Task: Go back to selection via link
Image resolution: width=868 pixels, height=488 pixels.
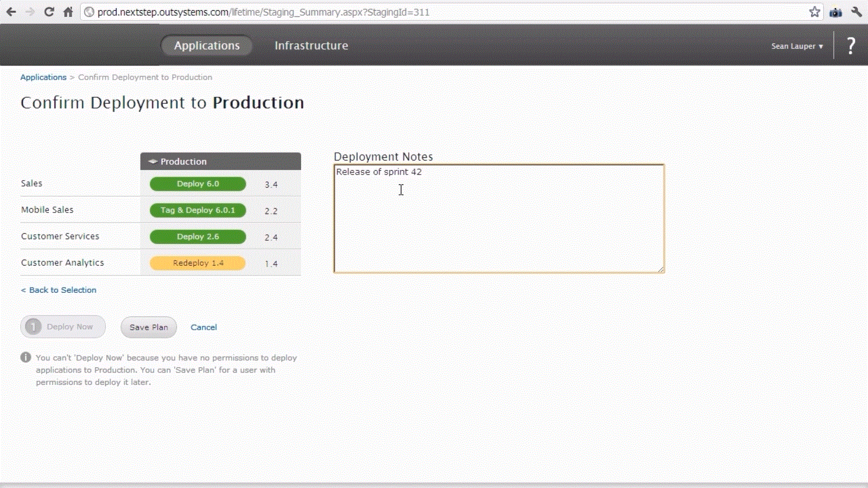Action: coord(59,290)
